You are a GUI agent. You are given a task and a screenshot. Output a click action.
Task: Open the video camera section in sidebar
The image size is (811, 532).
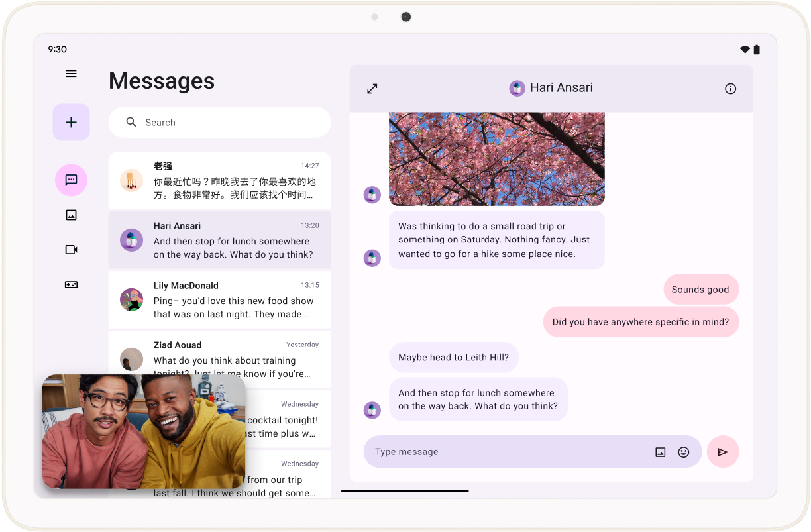[x=71, y=250]
